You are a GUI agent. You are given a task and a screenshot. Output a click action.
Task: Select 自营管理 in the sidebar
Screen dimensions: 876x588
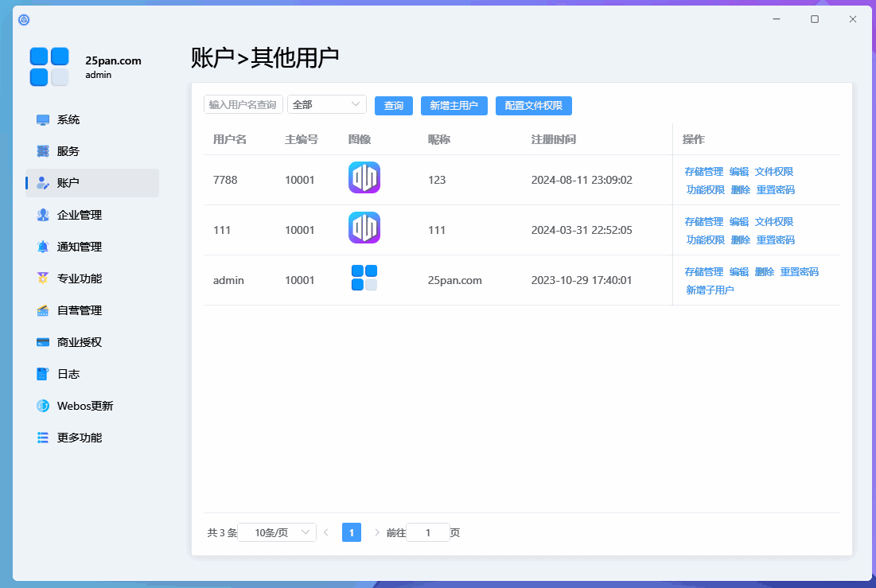(x=80, y=310)
